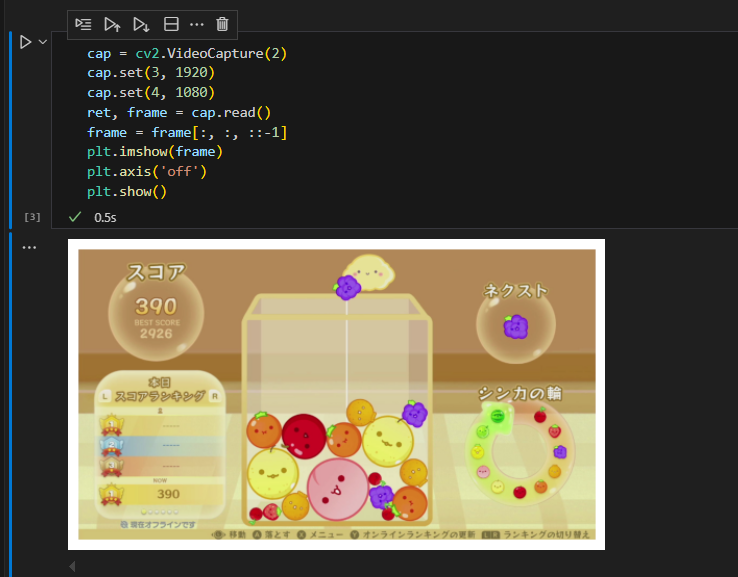Open more cell actions ellipsis in toolbar
The image size is (738, 577).
[x=197, y=24]
